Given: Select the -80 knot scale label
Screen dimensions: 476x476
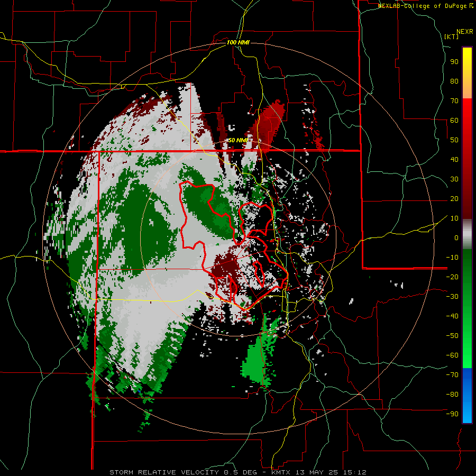Looking at the screenshot, I should click(452, 395).
